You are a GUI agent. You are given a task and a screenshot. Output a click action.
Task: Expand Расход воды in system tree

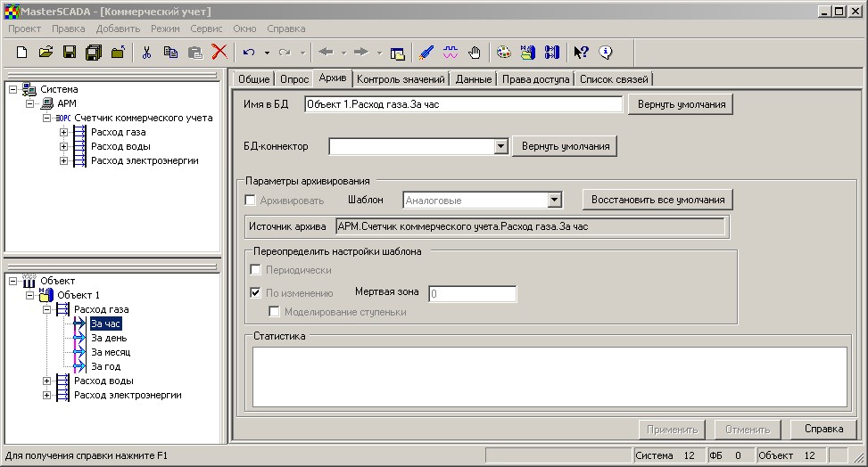(x=63, y=147)
